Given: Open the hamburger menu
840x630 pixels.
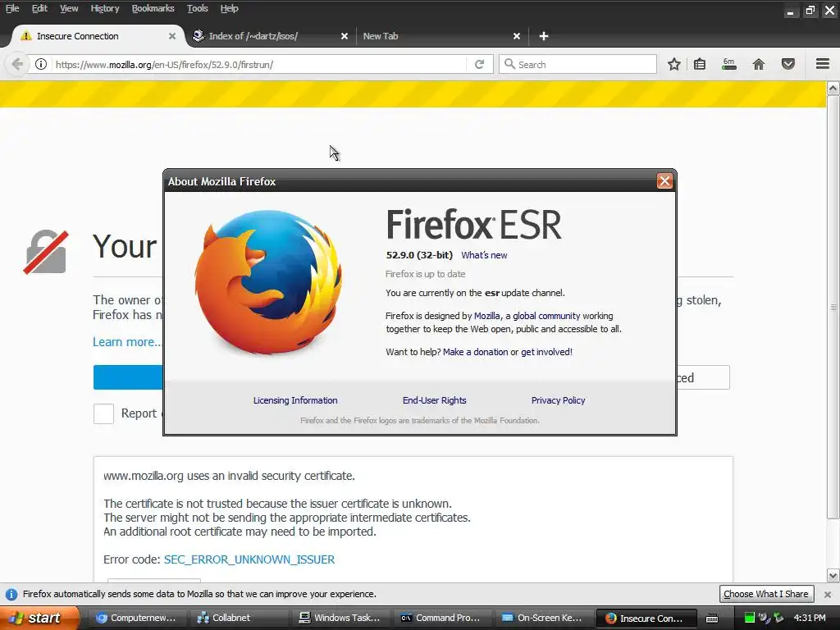Looking at the screenshot, I should (823, 64).
